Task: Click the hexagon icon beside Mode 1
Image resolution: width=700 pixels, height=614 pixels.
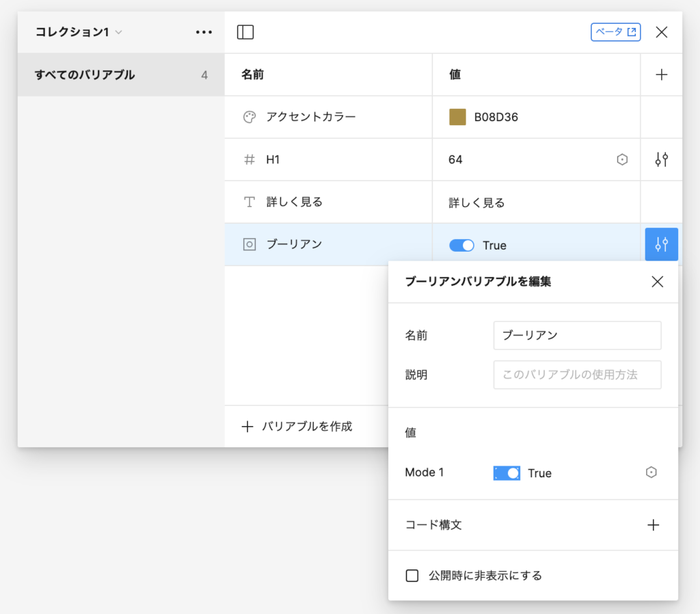Action: coord(651,472)
